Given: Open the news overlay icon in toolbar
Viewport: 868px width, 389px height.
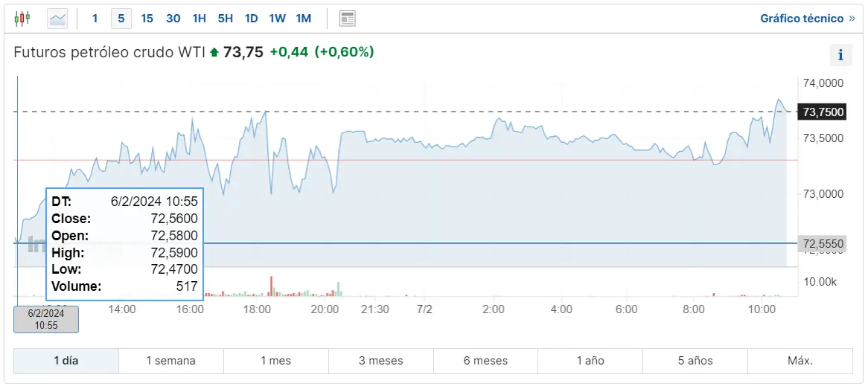Looking at the screenshot, I should [347, 19].
